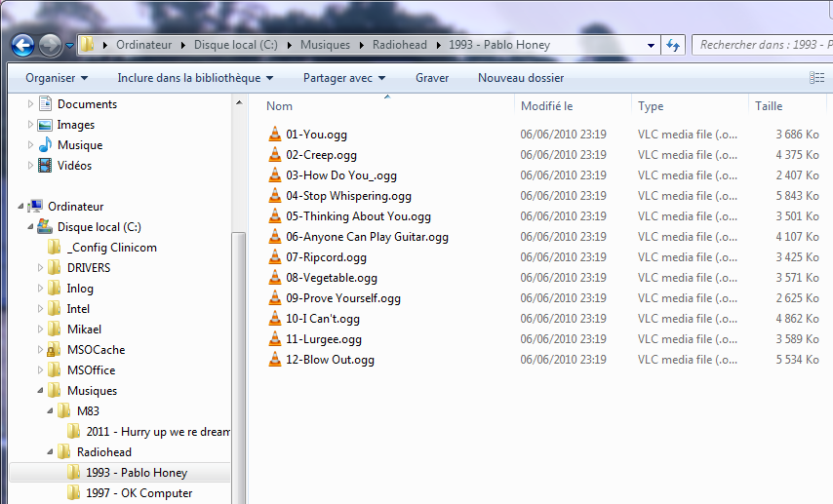The image size is (833, 504).
Task: Select 1997 - OK Computer folder
Action: tap(139, 493)
